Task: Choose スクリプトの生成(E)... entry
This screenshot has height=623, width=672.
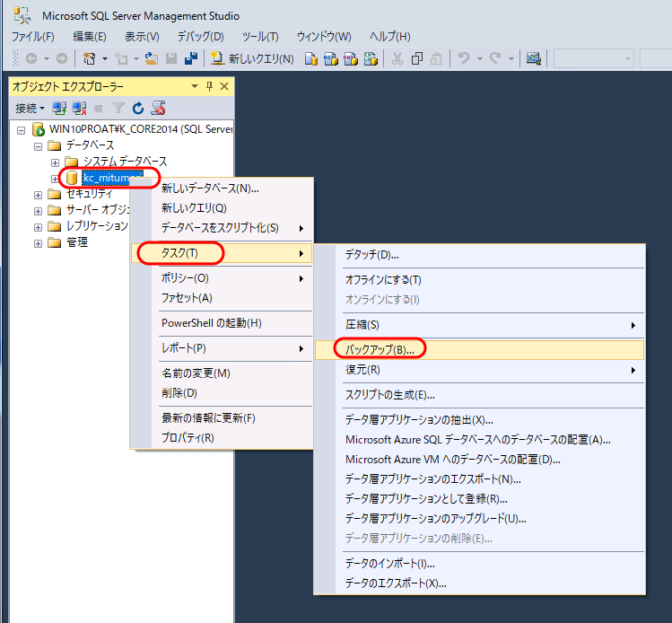Action: click(x=479, y=395)
